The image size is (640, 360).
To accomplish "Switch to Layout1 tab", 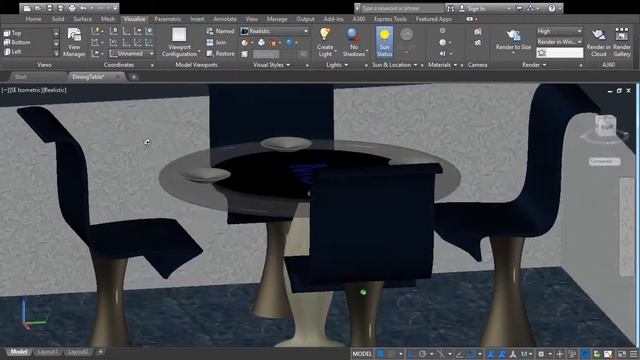I will click(48, 352).
